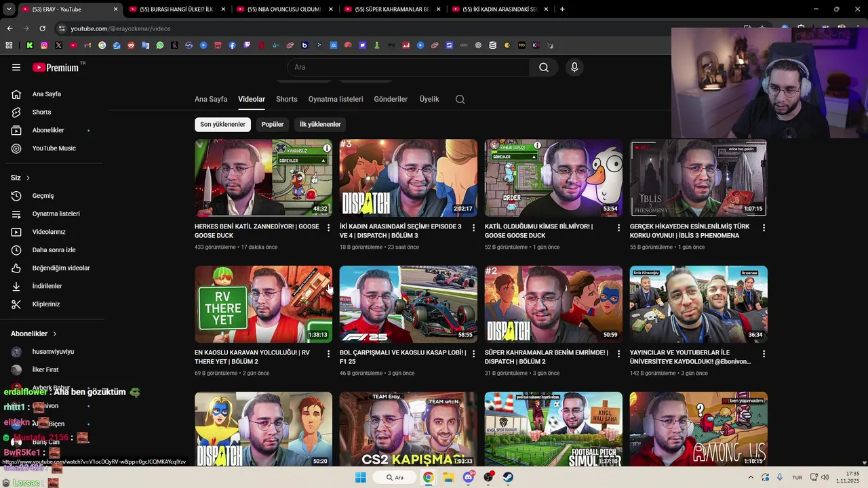
Task: Switch to the Ana Sayfa channel tab
Action: click(211, 99)
